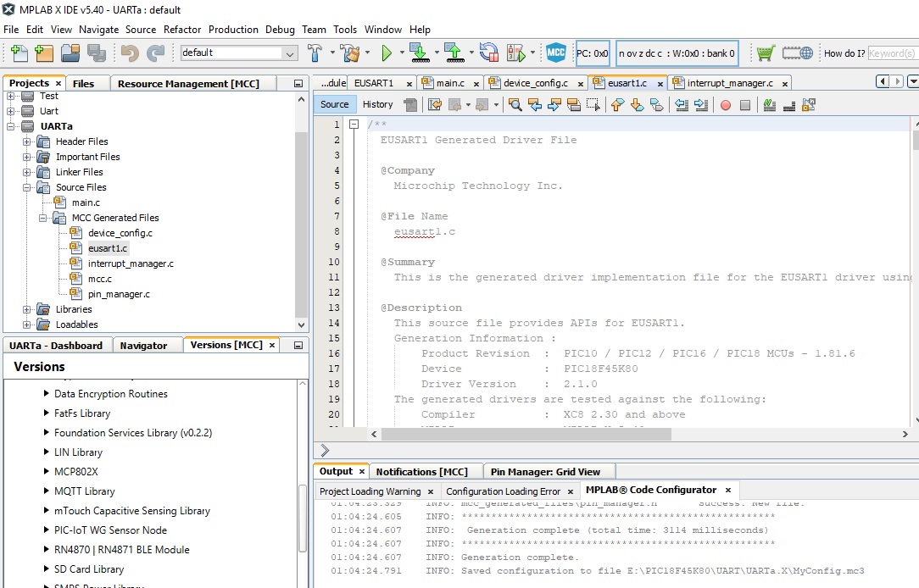
Task: Click the Comment lines icon
Action: tap(770, 105)
